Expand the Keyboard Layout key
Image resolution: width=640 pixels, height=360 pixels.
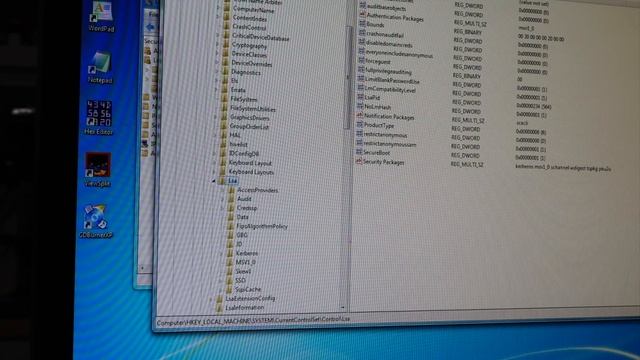(215, 162)
